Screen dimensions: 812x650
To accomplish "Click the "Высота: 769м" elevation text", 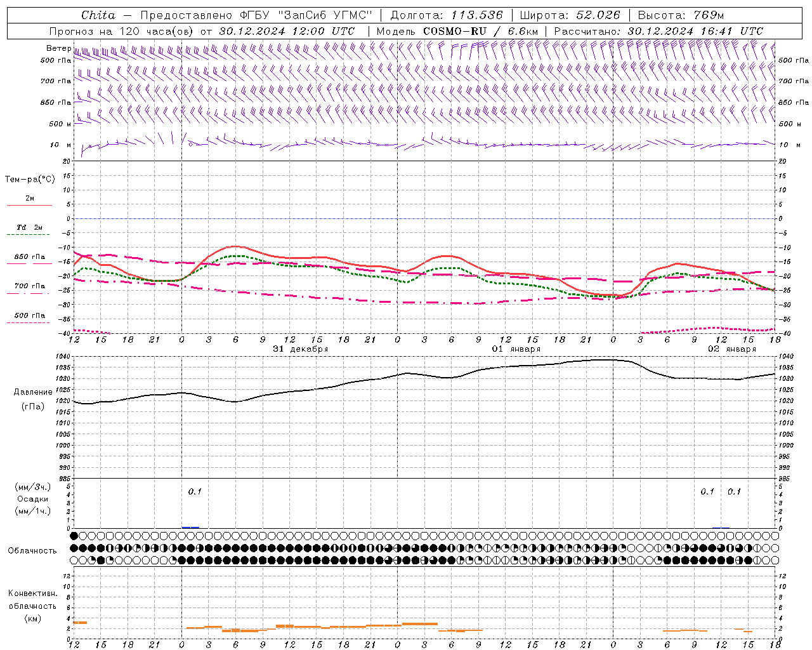I will coord(681,15).
